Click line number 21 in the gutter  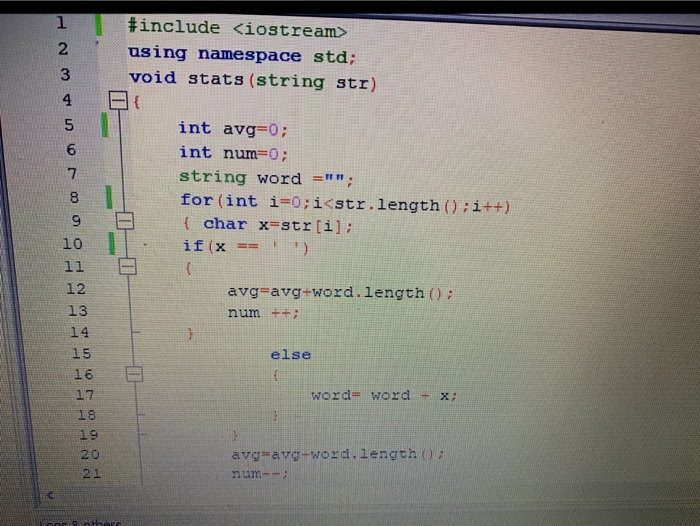point(92,473)
